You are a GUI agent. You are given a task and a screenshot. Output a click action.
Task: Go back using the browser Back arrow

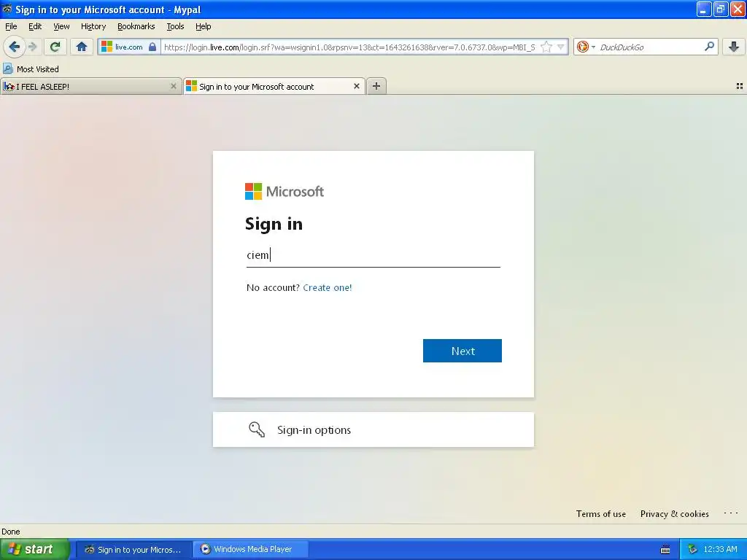(14, 47)
